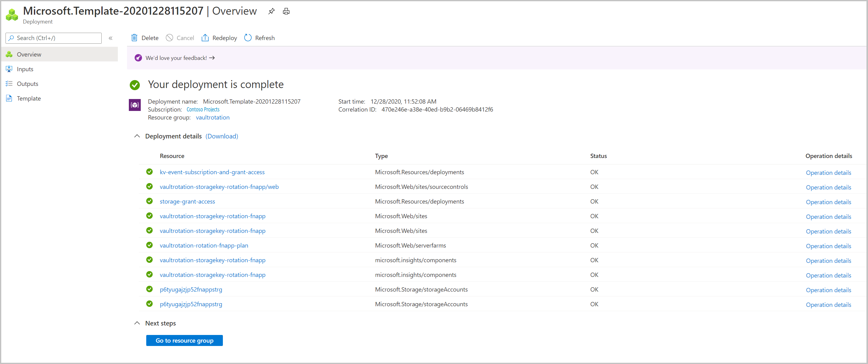868x364 pixels.
Task: Toggle feedback banner visibility
Action: tap(138, 58)
